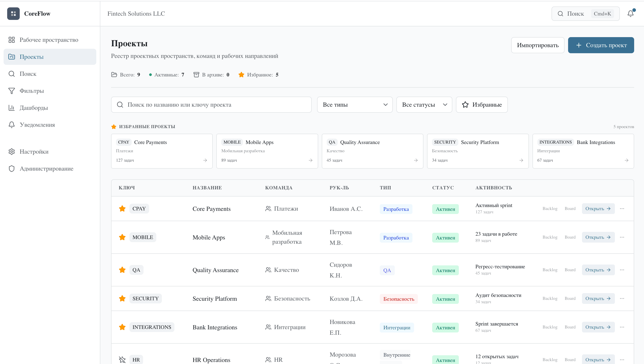Click the notification bell icon

(630, 13)
